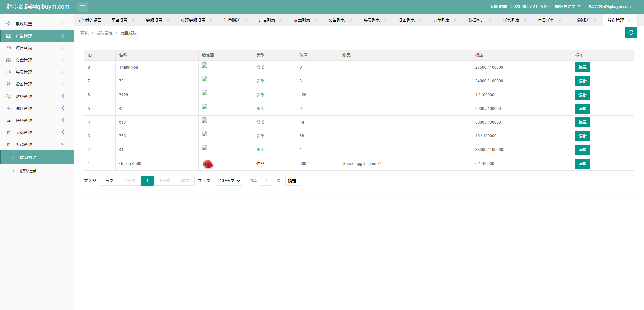Click the hamburger sidebar toggle icon
Image resolution: width=644 pixels, height=310 pixels.
pos(83,7)
